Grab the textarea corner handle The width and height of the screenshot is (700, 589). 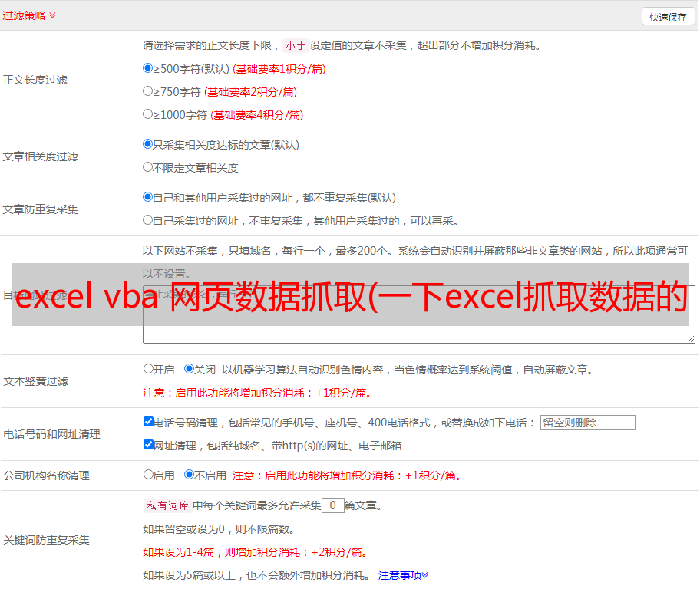691,339
